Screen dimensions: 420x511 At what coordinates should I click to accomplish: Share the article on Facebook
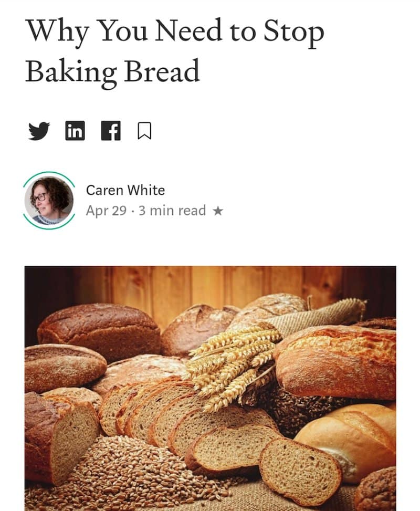tap(111, 131)
